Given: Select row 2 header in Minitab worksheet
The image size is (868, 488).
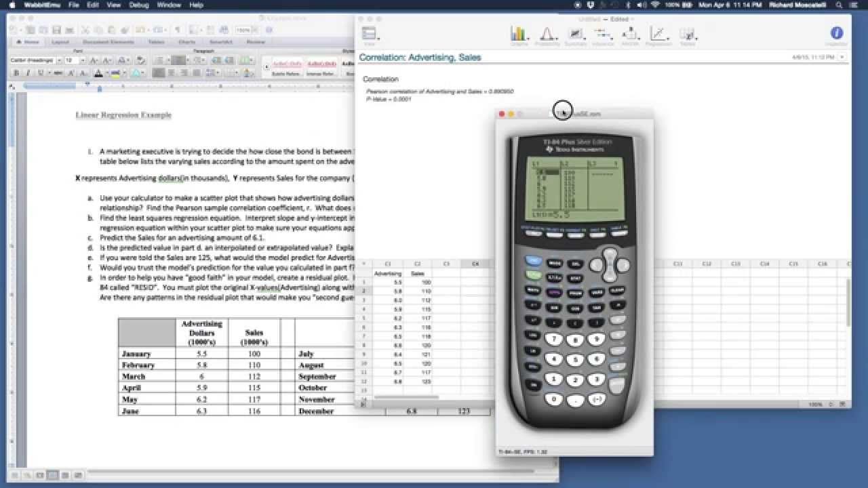Looking at the screenshot, I should tap(364, 291).
